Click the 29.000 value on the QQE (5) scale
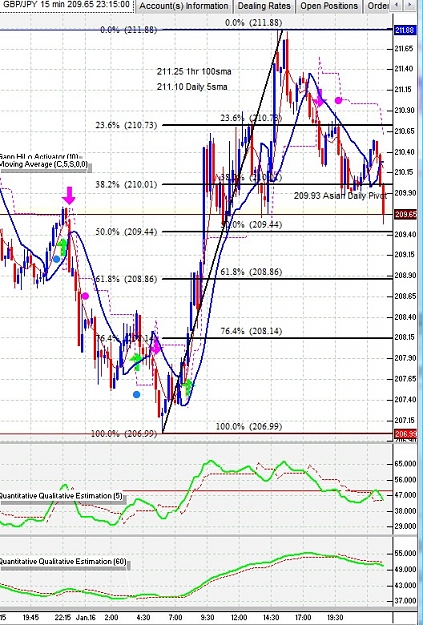 [405, 527]
